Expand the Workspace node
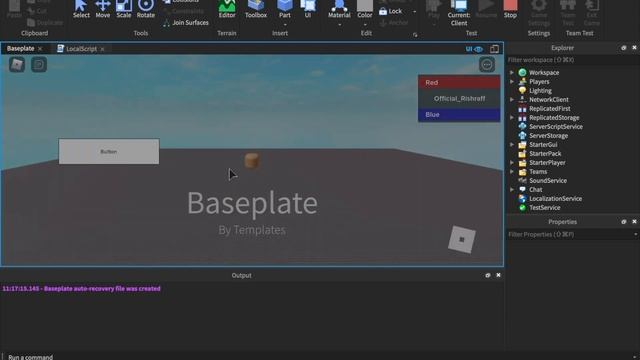This screenshot has width=640, height=360. coord(512,73)
